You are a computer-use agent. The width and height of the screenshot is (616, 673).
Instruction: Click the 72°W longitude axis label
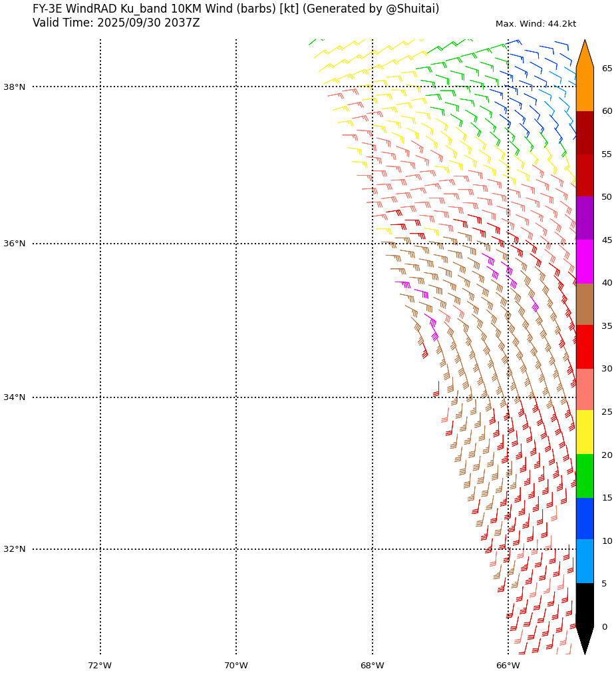(100, 666)
